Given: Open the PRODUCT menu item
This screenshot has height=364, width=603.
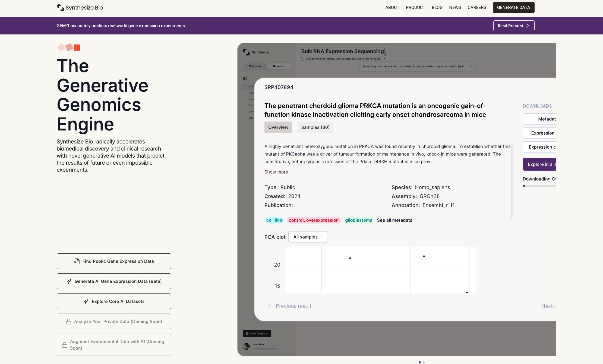Looking at the screenshot, I should (415, 8).
